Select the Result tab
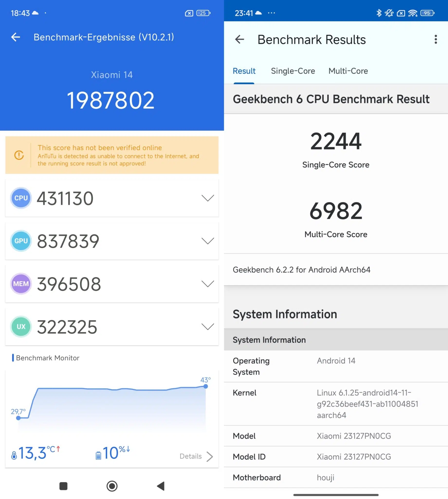 click(244, 71)
